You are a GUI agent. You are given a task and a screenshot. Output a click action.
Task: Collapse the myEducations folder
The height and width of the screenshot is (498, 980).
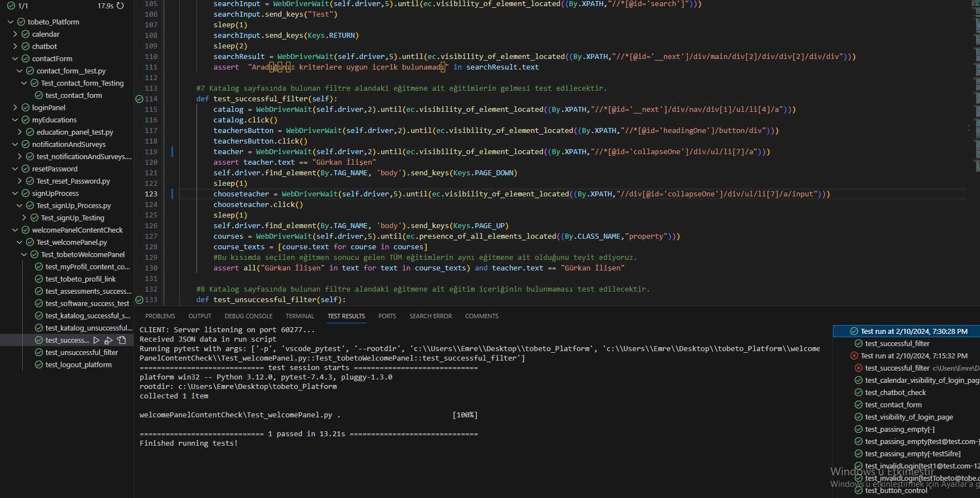pyautogui.click(x=15, y=120)
